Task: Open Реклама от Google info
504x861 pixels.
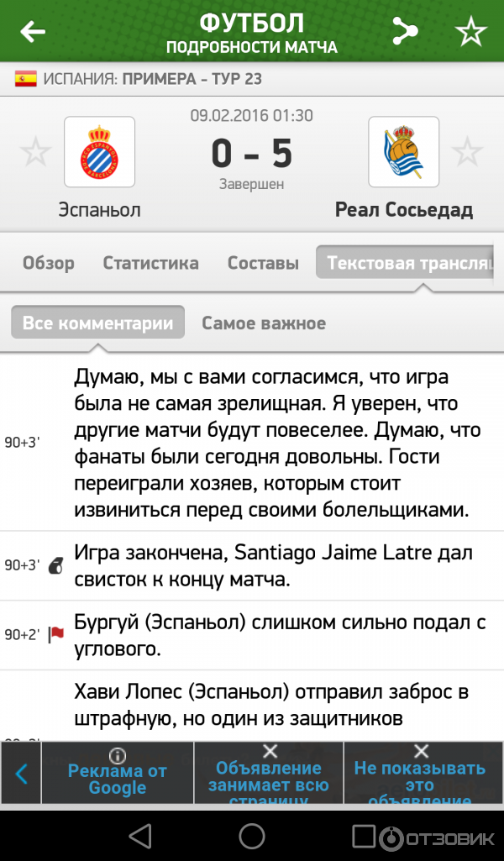Action: [x=118, y=773]
